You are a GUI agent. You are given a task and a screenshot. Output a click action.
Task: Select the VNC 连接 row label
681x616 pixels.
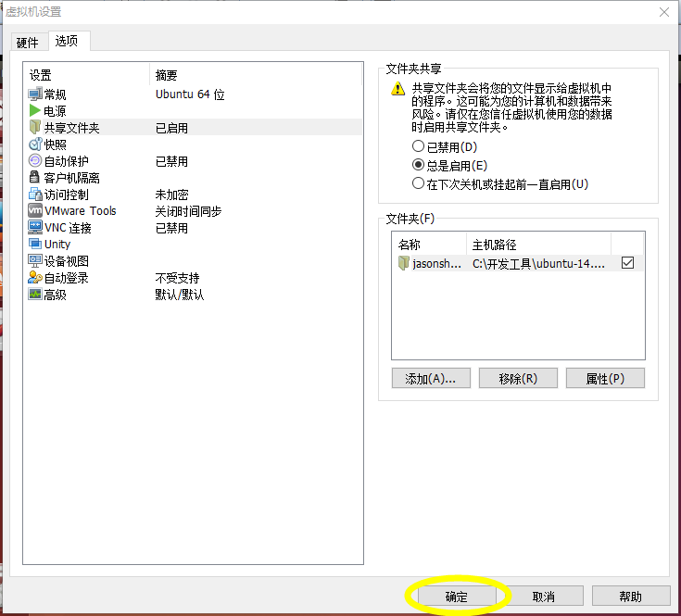(x=68, y=228)
